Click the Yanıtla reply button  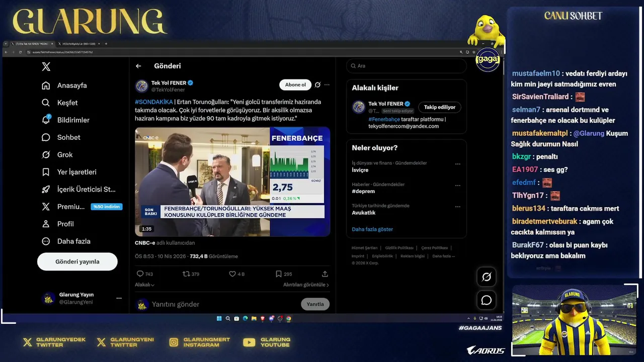315,304
